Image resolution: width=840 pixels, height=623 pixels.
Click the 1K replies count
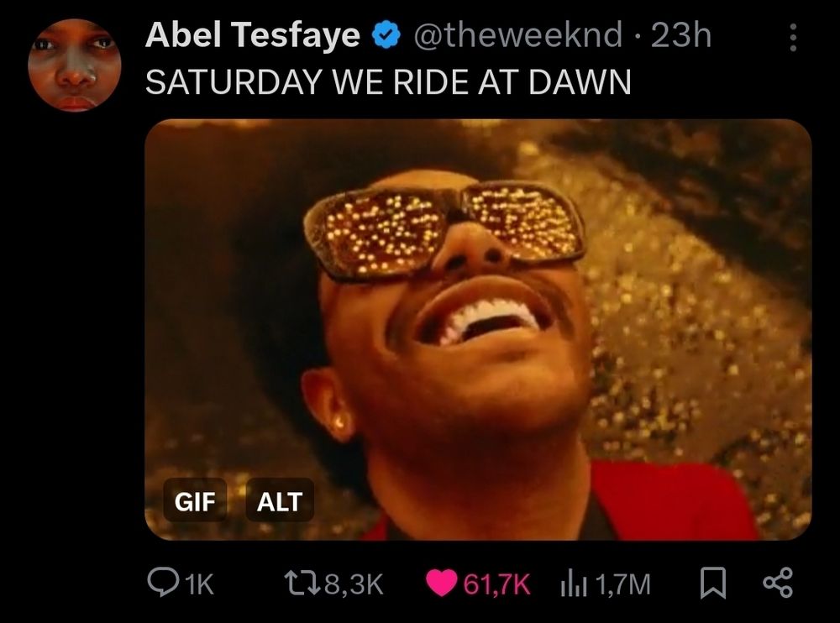click(201, 584)
